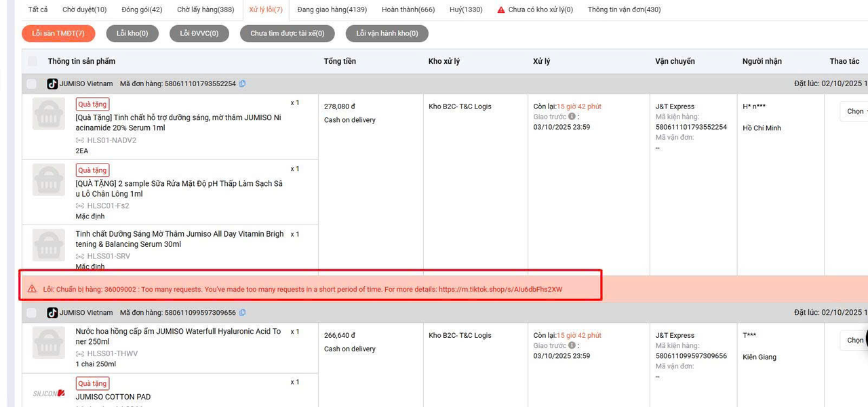868x407 pixels.
Task: Go to Chưa có kho xử lý(0) tab
Action: pyautogui.click(x=535, y=9)
